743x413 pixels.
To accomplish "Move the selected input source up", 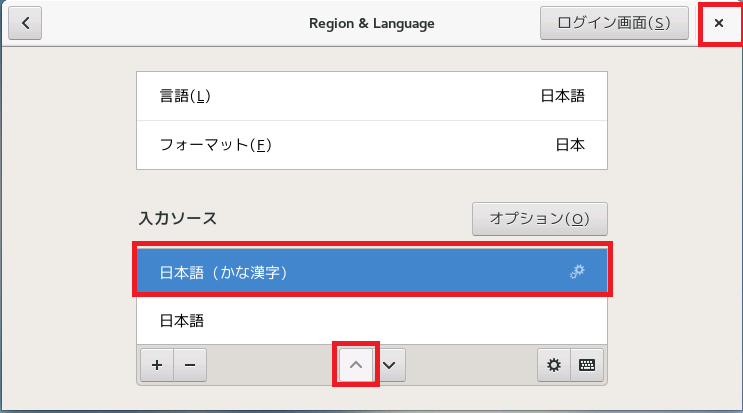I will click(x=355, y=366).
